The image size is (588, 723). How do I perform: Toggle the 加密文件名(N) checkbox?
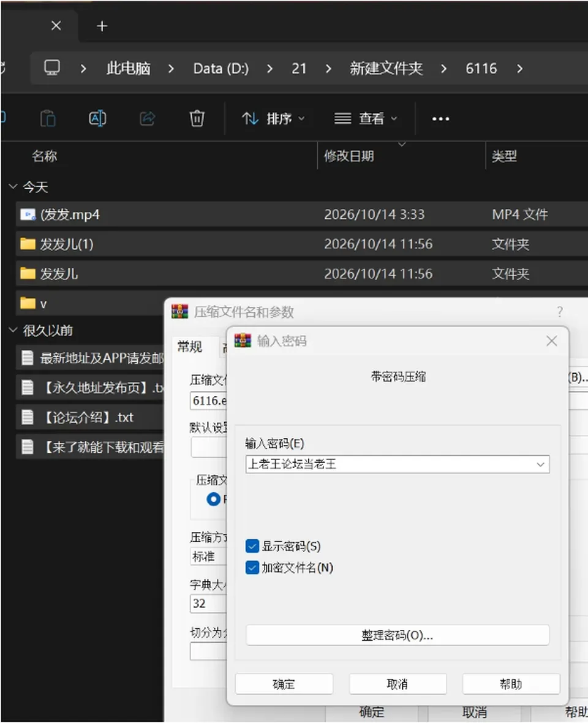[252, 567]
